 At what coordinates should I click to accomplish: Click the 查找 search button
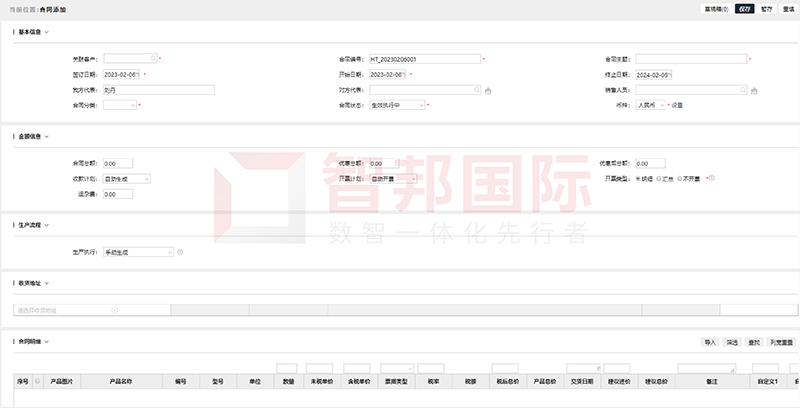[x=754, y=342]
